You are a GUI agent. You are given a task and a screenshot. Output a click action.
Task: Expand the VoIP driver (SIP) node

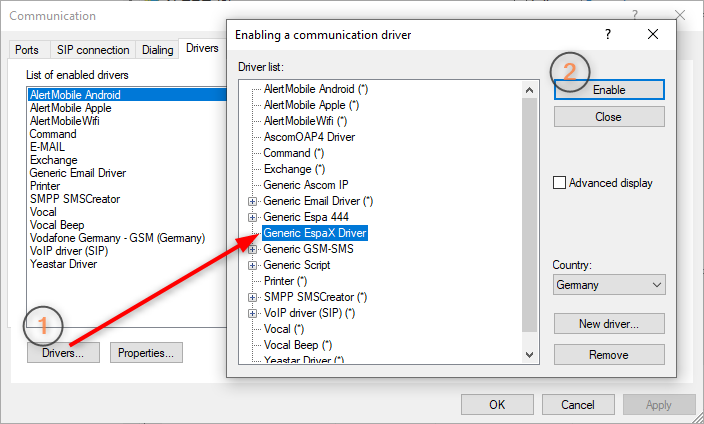tap(252, 313)
